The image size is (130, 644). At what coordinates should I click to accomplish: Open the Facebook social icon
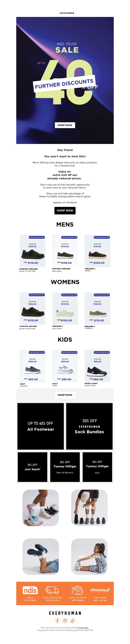coord(57,621)
